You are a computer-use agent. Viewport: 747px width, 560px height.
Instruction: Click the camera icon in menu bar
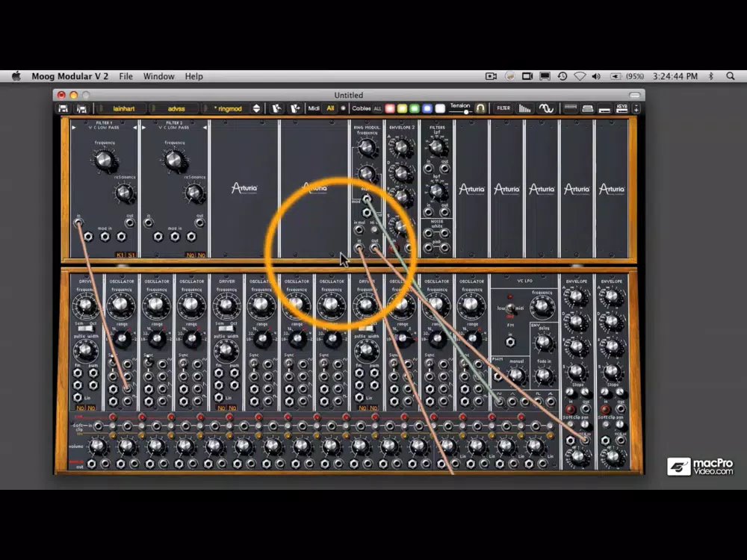tap(492, 76)
